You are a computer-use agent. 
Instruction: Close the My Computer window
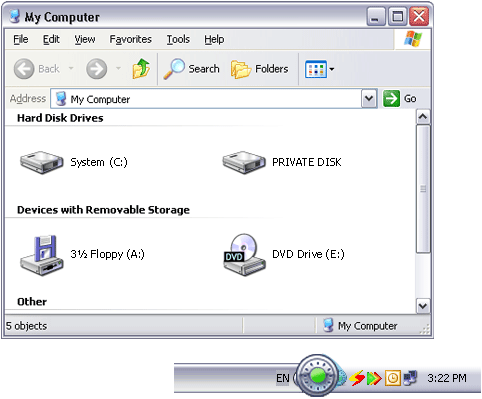tap(419, 16)
